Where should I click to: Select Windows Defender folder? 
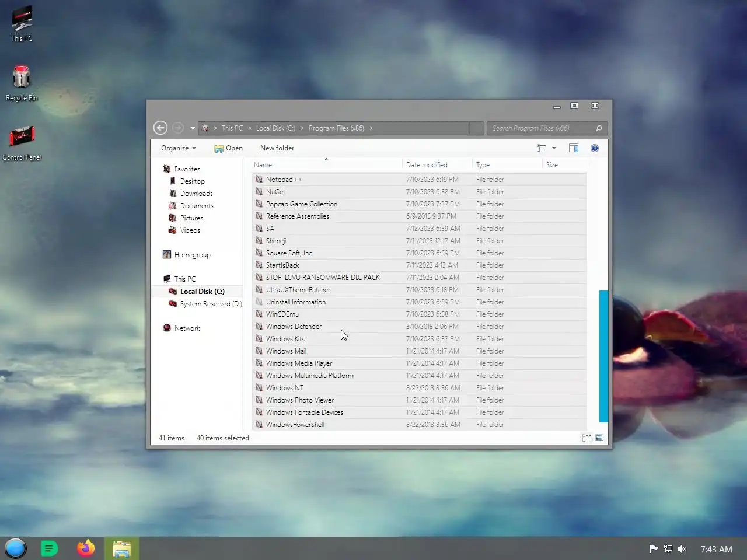tap(420, 327)
